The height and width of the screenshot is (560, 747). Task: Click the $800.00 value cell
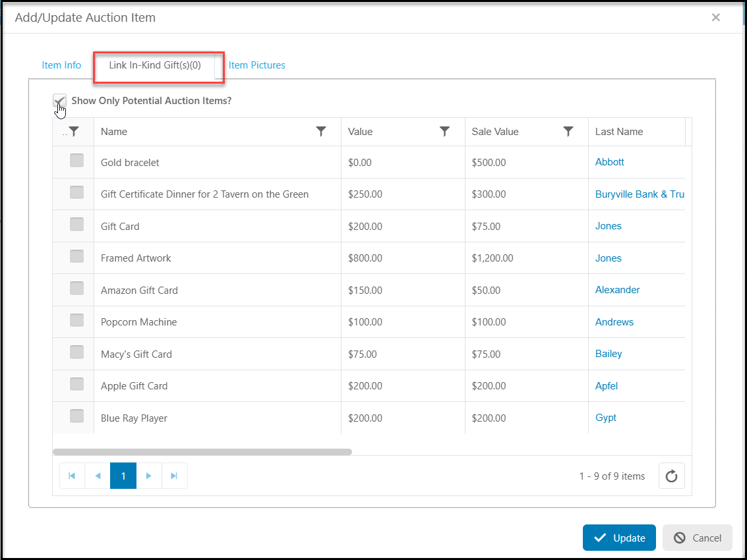pos(403,258)
